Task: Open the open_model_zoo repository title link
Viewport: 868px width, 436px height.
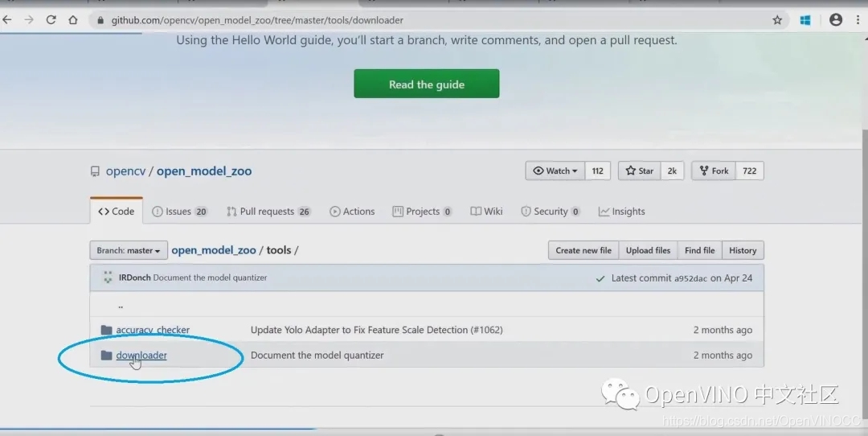Action: pos(203,171)
